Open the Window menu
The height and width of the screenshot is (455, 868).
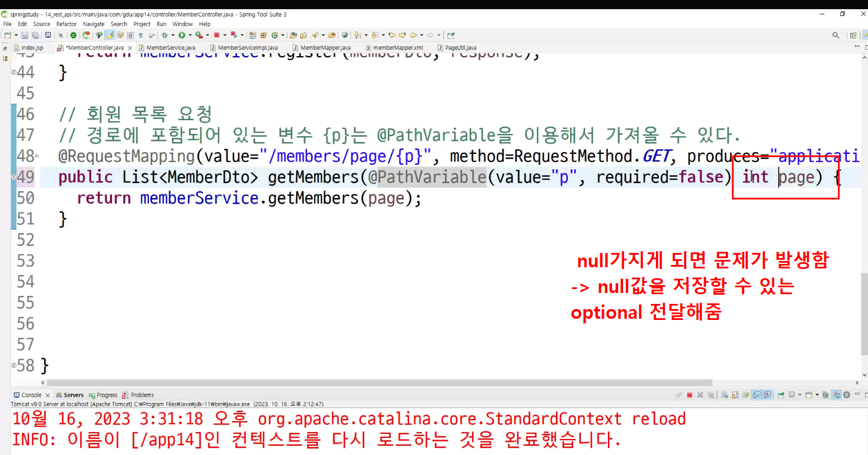pos(183,24)
